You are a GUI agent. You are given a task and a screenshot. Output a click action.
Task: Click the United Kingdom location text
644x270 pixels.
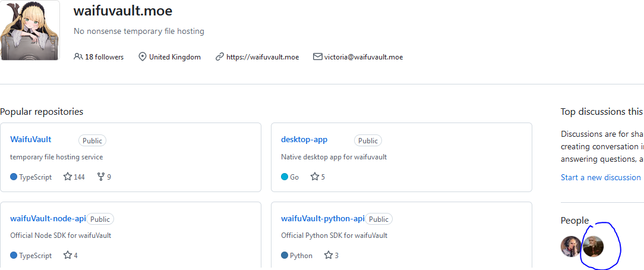coord(175,57)
